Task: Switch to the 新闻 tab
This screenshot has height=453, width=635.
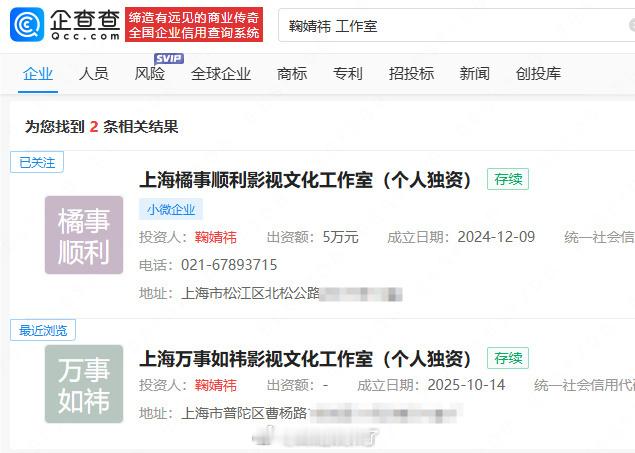Action: pos(475,74)
